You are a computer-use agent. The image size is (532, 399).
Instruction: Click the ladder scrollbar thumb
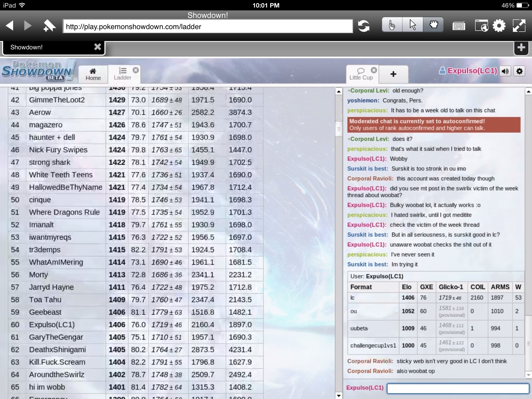tap(338, 129)
